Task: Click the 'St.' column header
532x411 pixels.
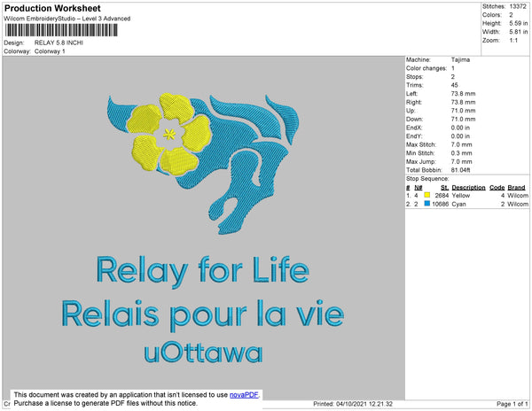Action: click(444, 188)
